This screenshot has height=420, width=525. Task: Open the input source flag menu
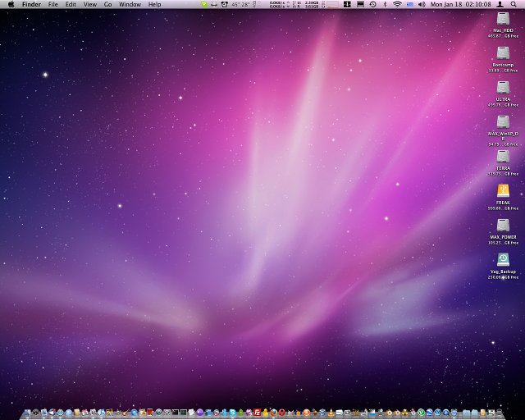410,4
